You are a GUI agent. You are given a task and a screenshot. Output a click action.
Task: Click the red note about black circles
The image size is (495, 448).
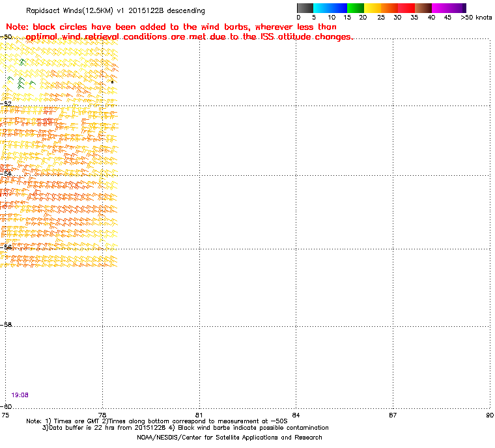tap(179, 32)
